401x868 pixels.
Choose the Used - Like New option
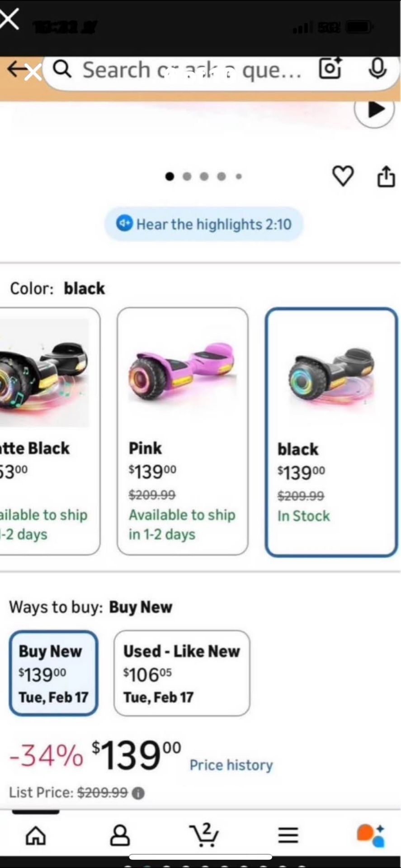coord(182,673)
